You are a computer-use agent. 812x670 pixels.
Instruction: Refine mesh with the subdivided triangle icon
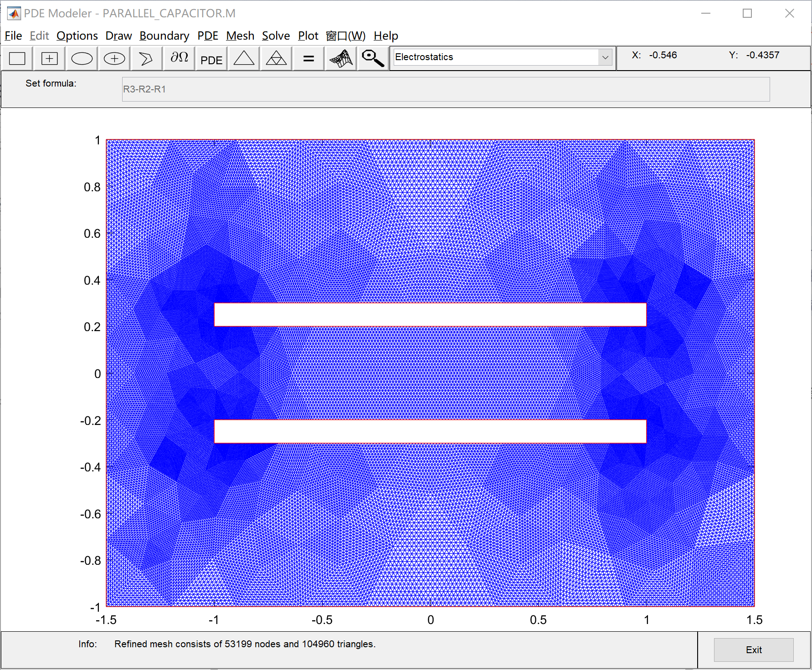[276, 58]
